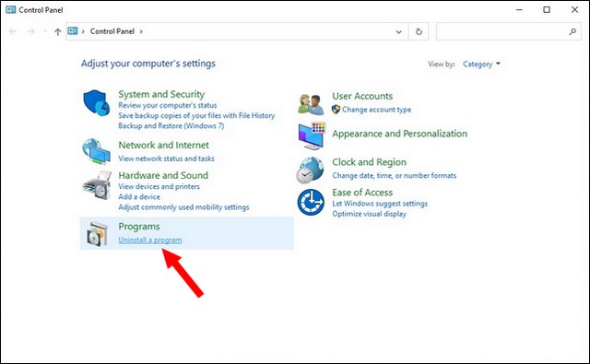The width and height of the screenshot is (590, 364).
Task: Open Save backup copies with File History
Action: coord(196,115)
